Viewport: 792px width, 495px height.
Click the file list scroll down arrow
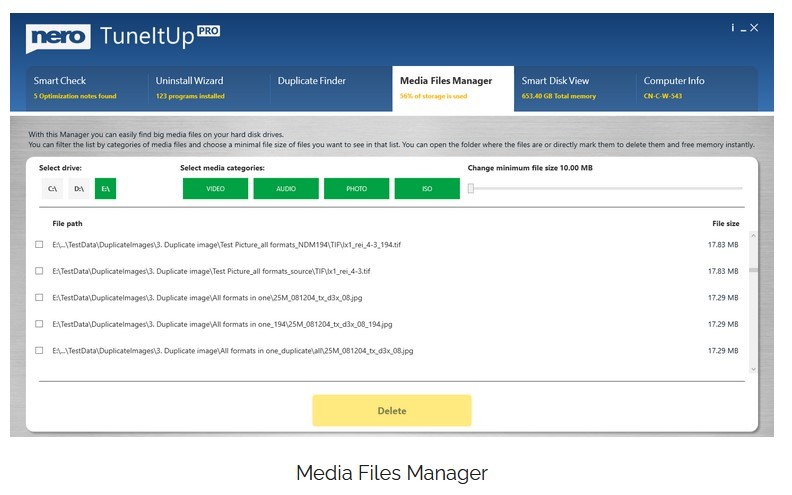click(753, 370)
